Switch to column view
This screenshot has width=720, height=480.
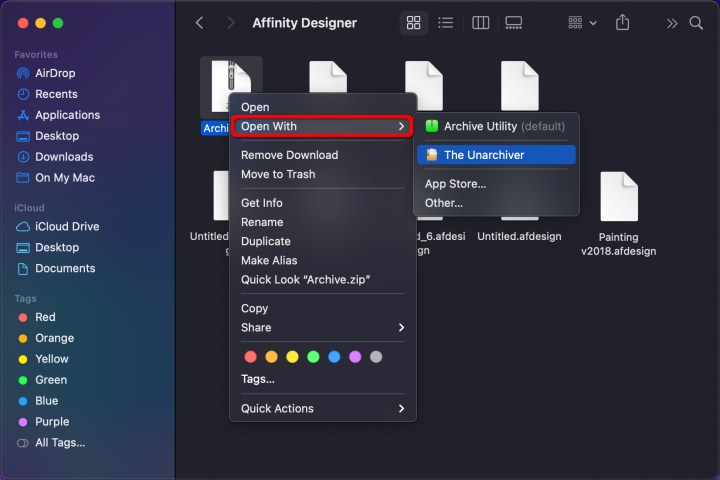point(480,23)
